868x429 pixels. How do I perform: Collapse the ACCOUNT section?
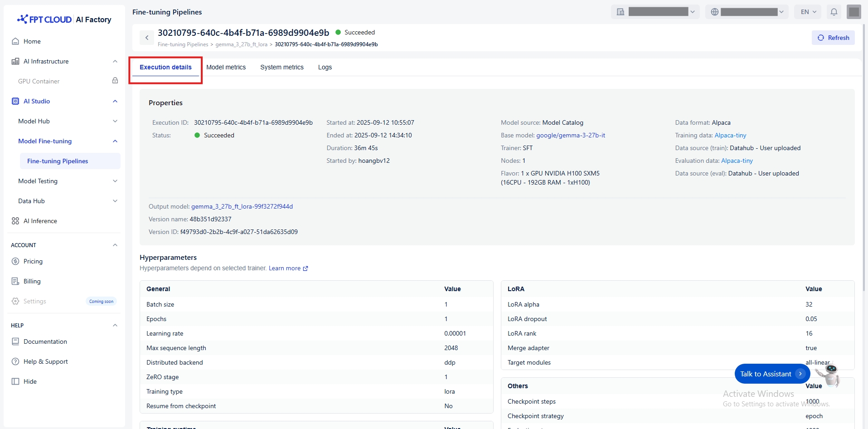pos(115,245)
